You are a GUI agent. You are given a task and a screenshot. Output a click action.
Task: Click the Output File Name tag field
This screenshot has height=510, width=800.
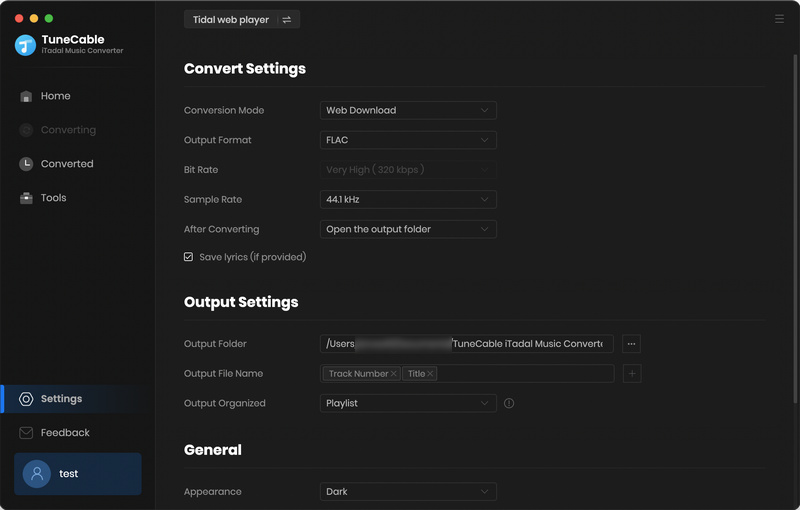(x=466, y=374)
